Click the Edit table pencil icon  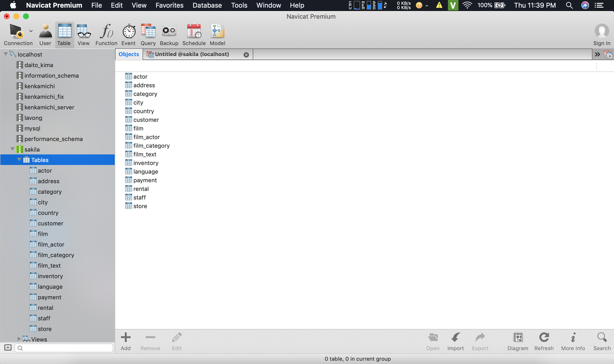(177, 341)
